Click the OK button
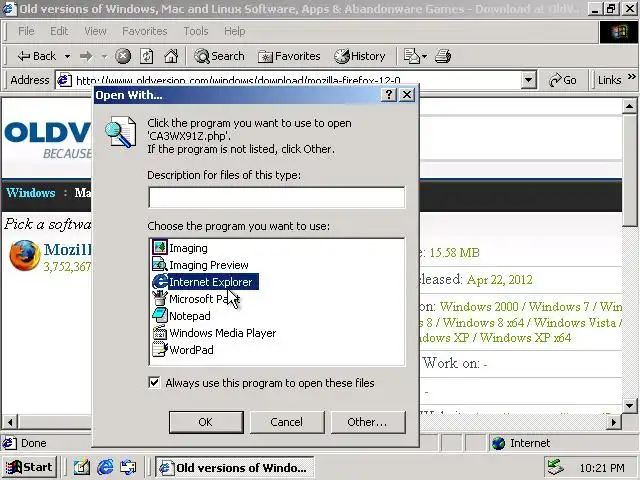The image size is (640, 480). [206, 422]
